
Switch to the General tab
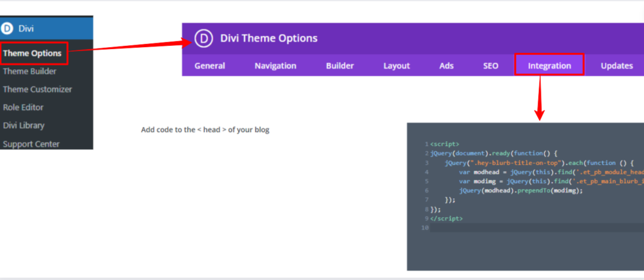click(209, 65)
